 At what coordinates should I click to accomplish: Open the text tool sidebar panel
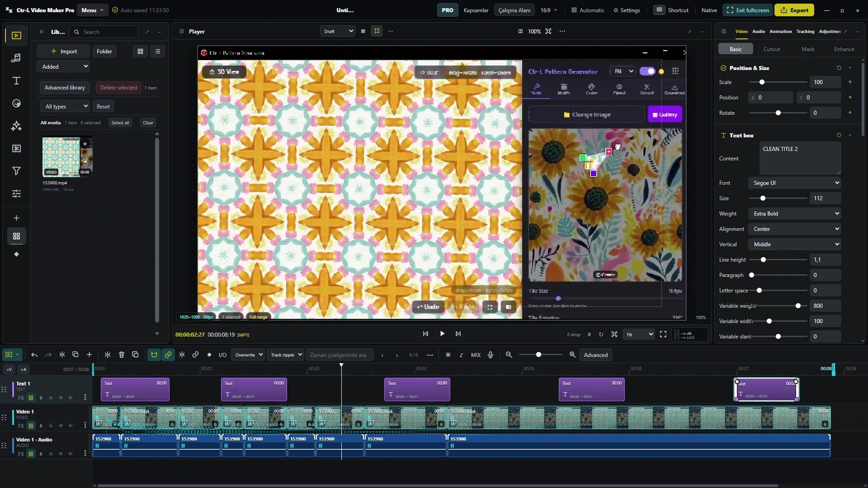(16, 81)
